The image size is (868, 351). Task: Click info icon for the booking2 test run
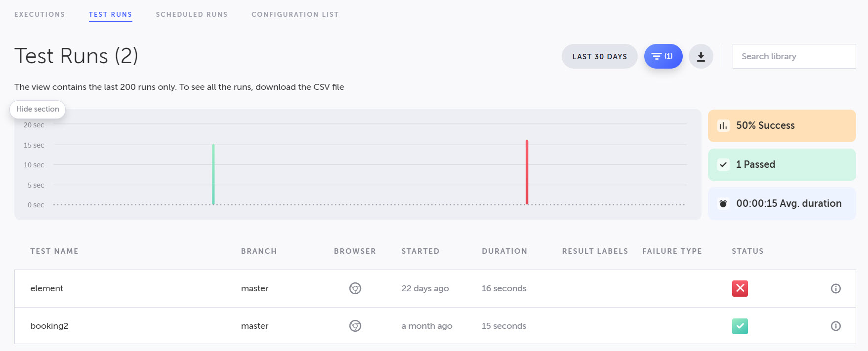coord(835,326)
